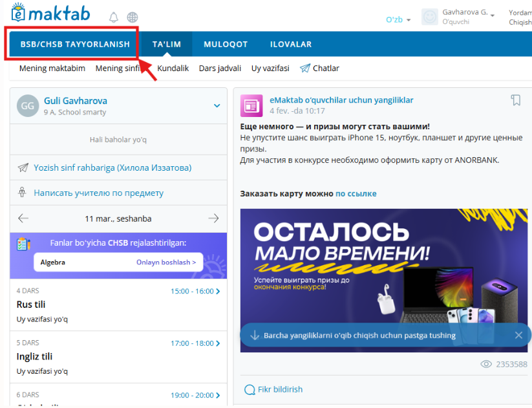Click the notification bell icon
Viewport: 532px width, 408px height.
(114, 17)
